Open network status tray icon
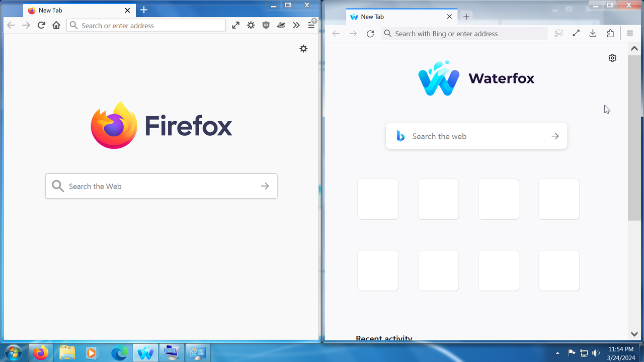 pos(584,353)
